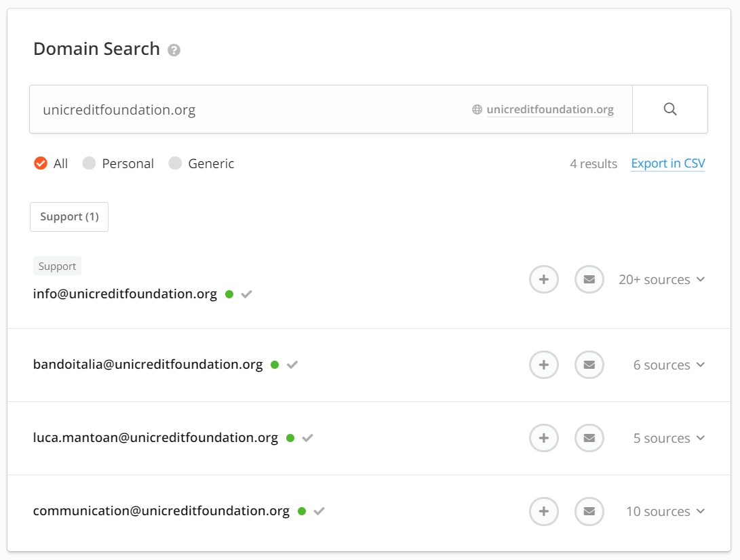This screenshot has width=740, height=560.
Task: Add bandoitalia email with the plus icon
Action: click(543, 365)
